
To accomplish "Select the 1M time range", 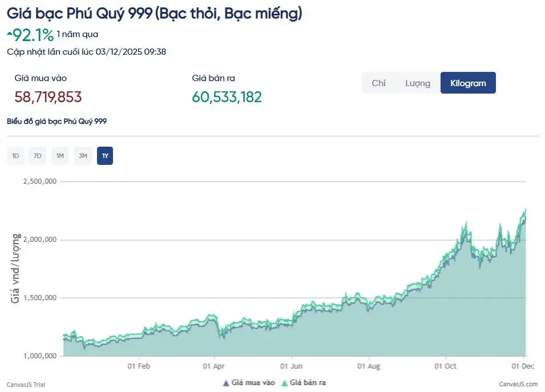I will click(x=60, y=155).
